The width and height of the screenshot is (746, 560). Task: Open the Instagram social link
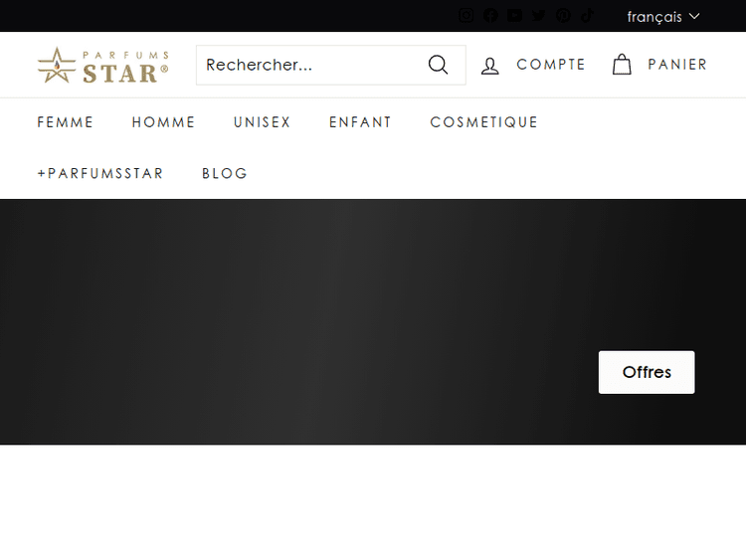coord(466,16)
